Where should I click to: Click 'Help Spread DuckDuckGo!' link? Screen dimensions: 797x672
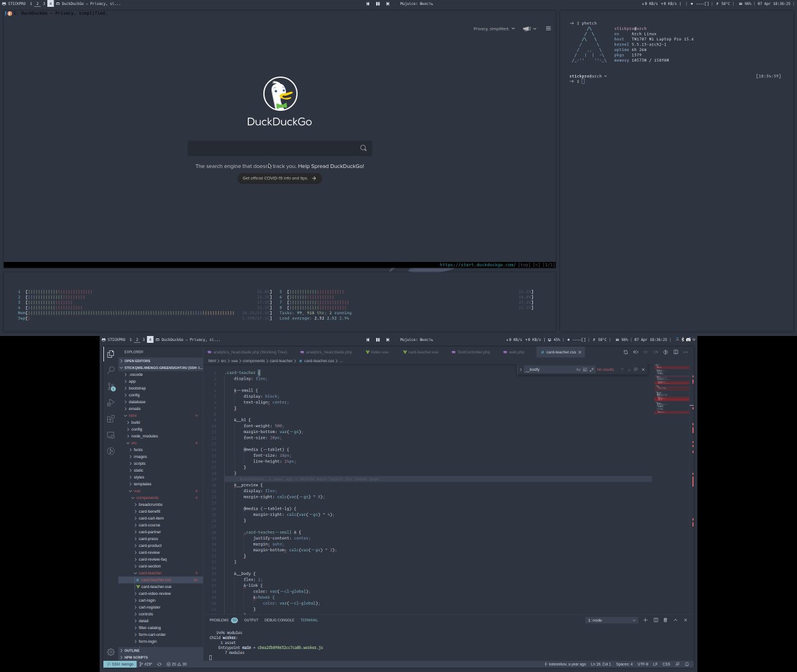(x=331, y=166)
